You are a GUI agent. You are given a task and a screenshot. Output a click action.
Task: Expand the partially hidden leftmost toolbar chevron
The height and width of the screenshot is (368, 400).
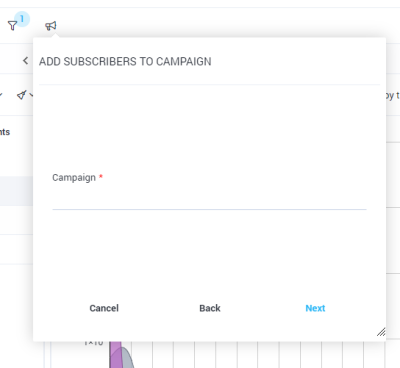point(1,95)
